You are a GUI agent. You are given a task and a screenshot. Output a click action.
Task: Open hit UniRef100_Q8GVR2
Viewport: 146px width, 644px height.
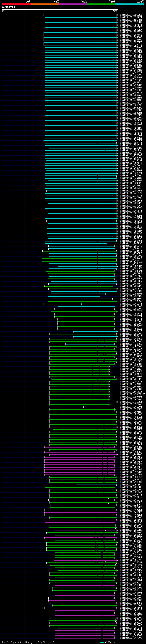tap(131, 286)
